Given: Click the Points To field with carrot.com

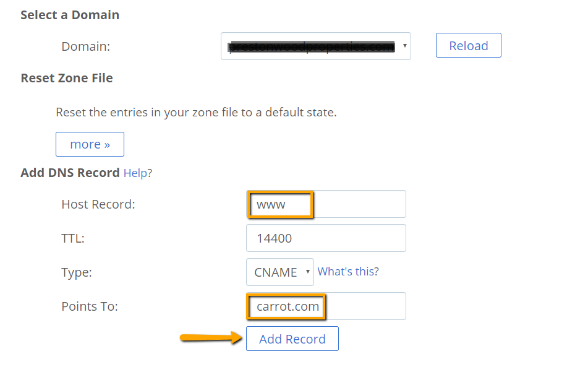Looking at the screenshot, I should 326,306.
